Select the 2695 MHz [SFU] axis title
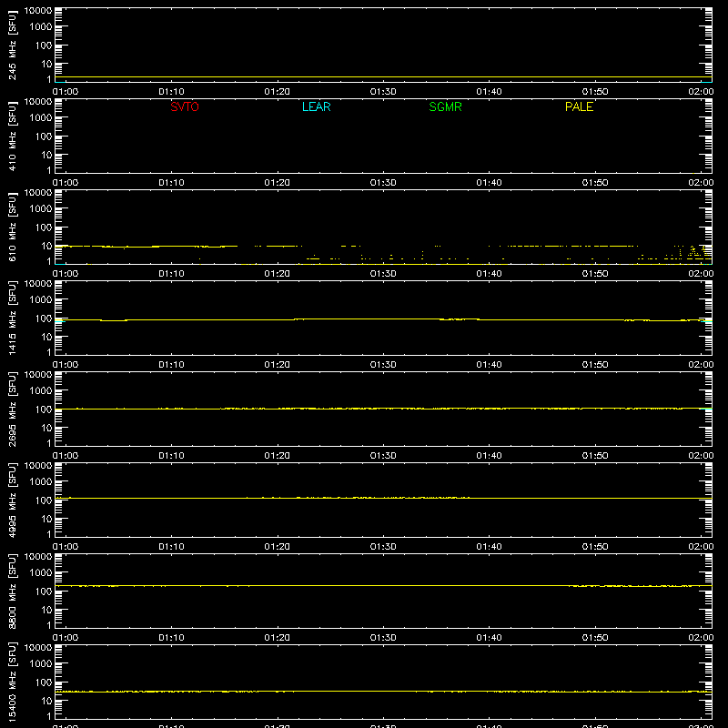728x728 pixels. coord(12,409)
